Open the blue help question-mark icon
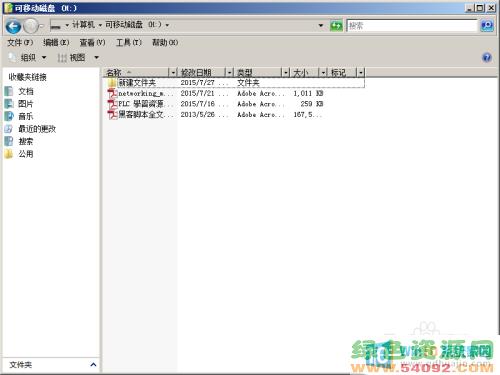Image resolution: width=500 pixels, height=375 pixels. click(487, 58)
